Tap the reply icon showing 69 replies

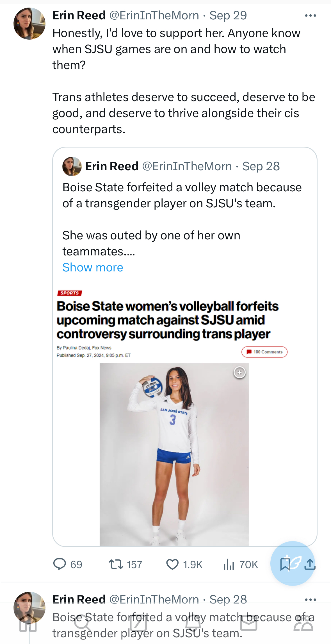(x=60, y=564)
